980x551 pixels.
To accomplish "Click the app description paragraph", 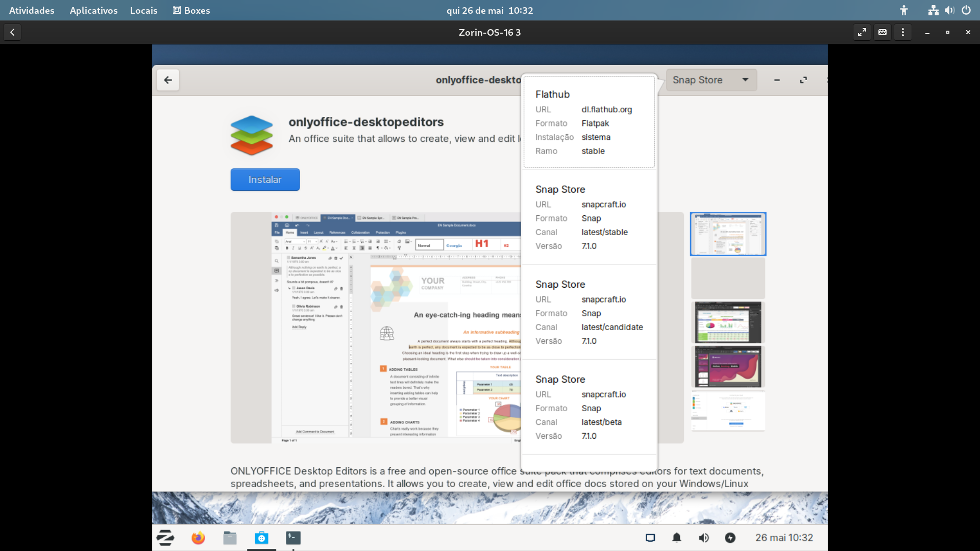I will pos(497,478).
